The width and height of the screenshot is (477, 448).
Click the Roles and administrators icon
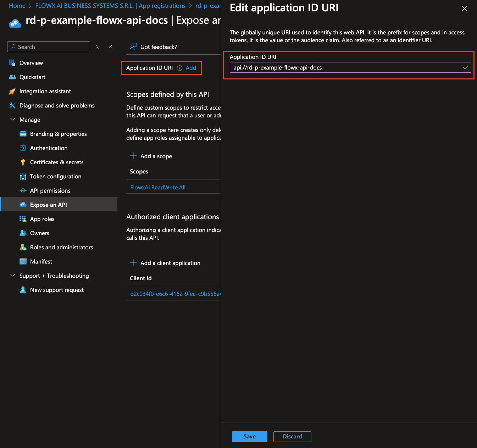[x=23, y=247]
